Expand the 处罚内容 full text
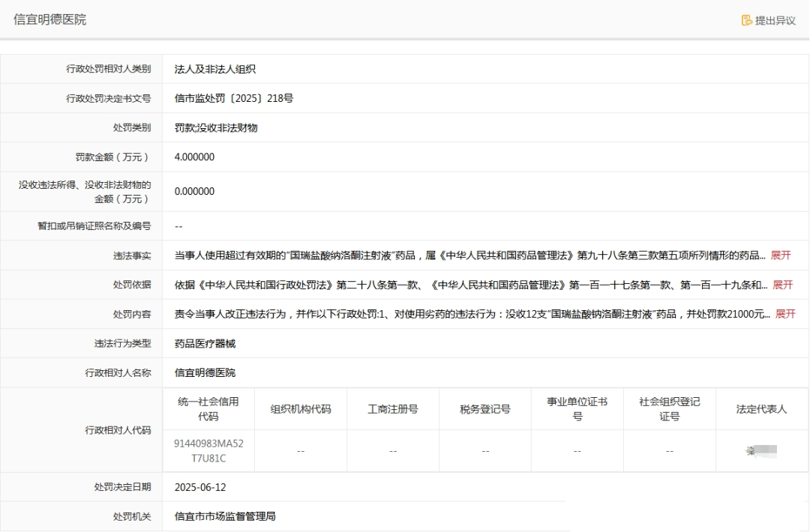Viewport: 810px width, 532px height. pyautogui.click(x=785, y=314)
